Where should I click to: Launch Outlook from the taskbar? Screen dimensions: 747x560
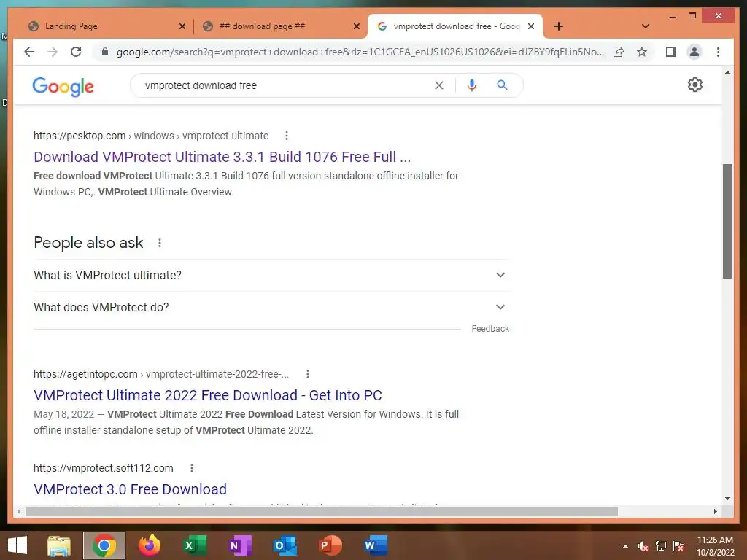(x=285, y=545)
